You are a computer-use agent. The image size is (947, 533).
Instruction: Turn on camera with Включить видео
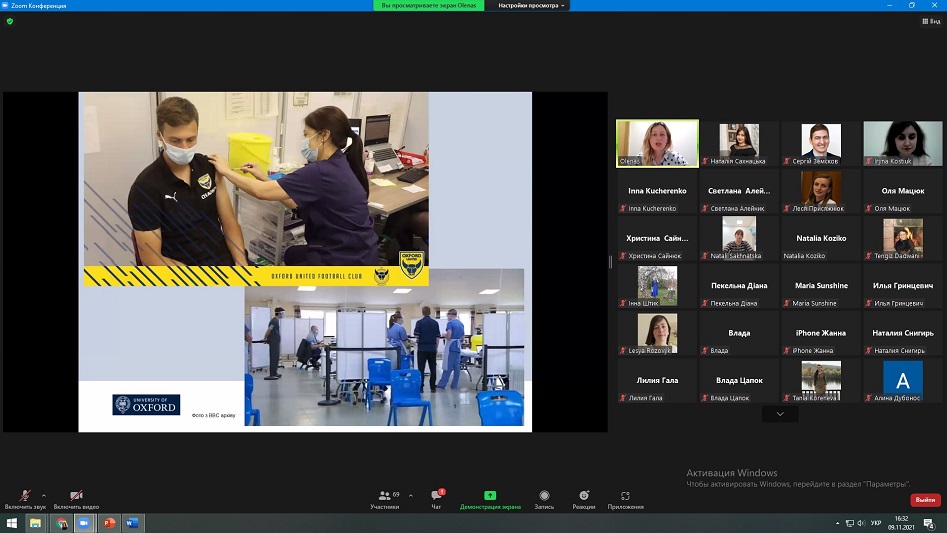pyautogui.click(x=76, y=498)
